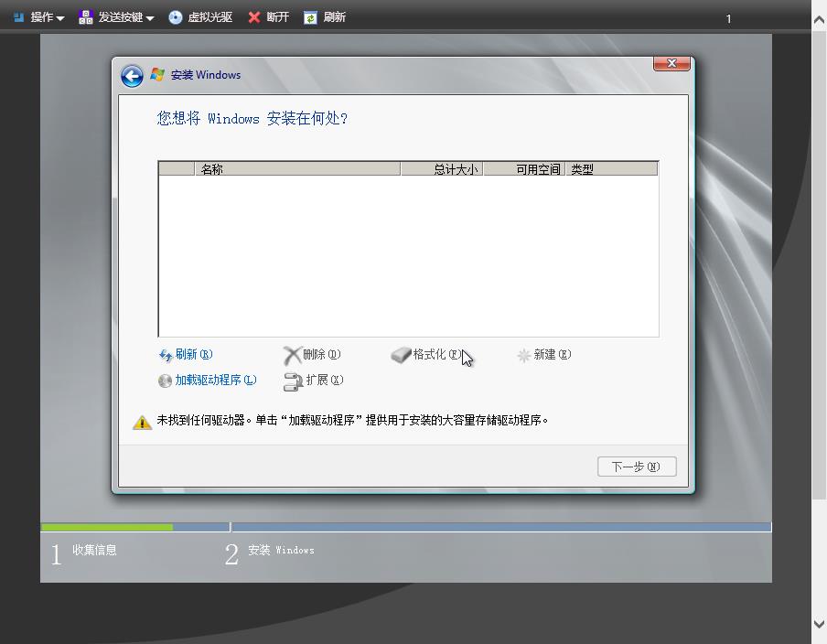The height and width of the screenshot is (644, 827).
Task: Click the top toolbar 刷新 button
Action: [325, 17]
